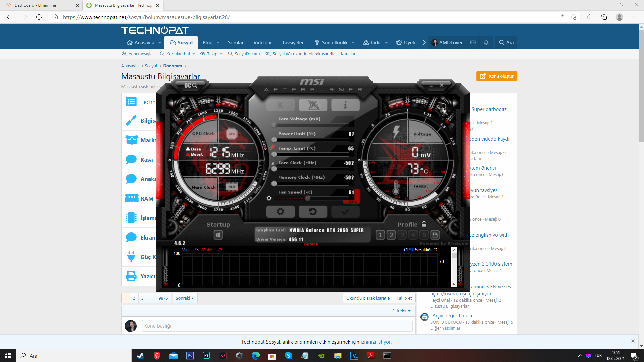Open browser Settings and more menu
Viewport: 644px width, 362px height.
coord(635,17)
